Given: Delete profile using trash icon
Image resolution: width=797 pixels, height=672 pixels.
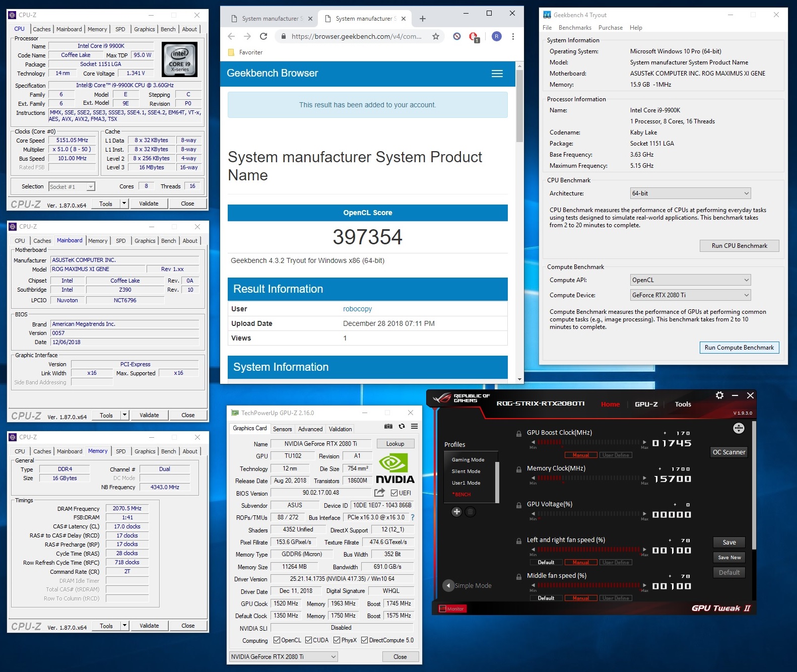Looking at the screenshot, I should (470, 512).
